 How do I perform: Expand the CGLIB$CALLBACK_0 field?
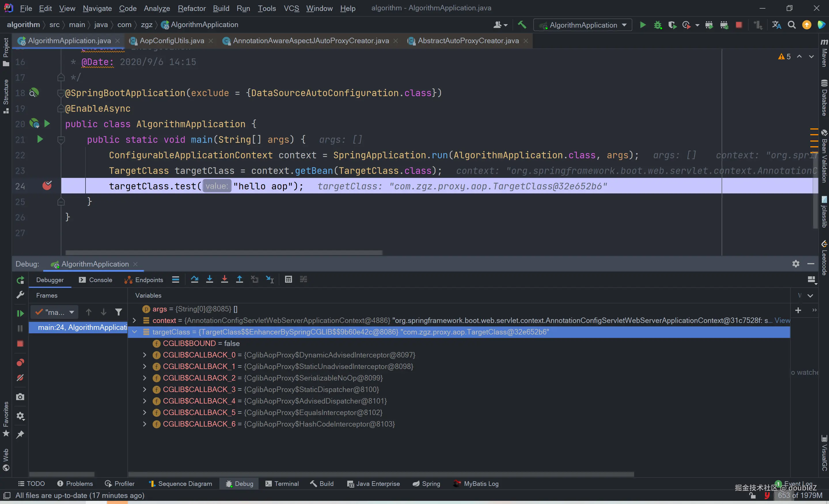coord(145,355)
